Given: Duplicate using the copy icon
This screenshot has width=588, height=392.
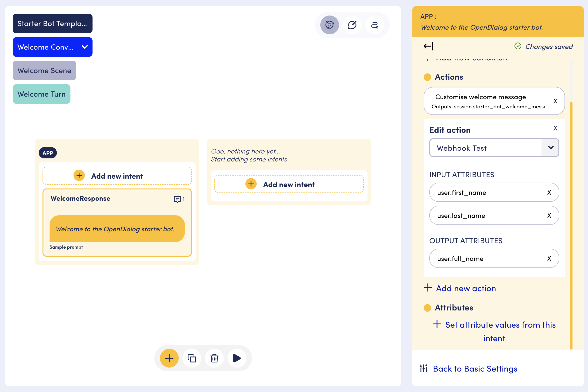Looking at the screenshot, I should [192, 358].
